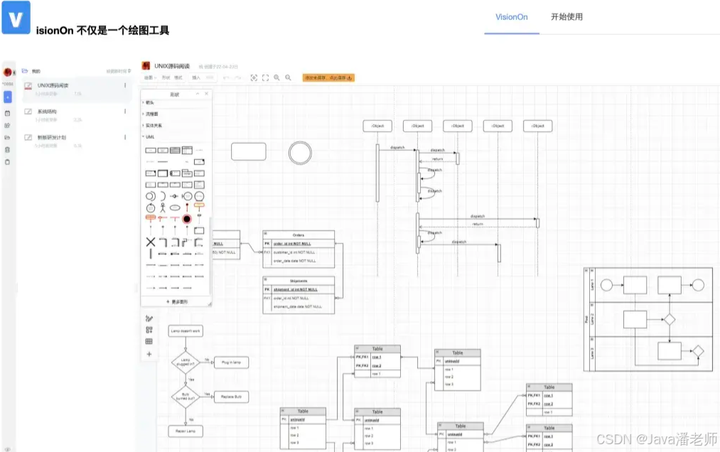This screenshot has width=720, height=452.
Task: Select the vertical bar lifeline shape
Action: pyautogui.click(x=151, y=254)
